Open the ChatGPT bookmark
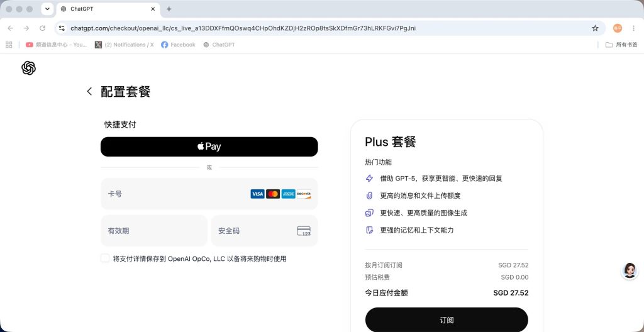 (x=219, y=45)
